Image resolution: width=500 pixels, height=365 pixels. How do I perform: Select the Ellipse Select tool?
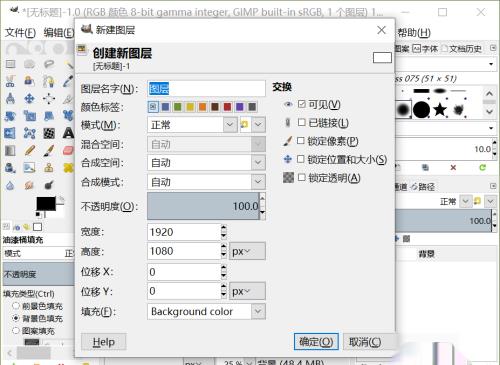pyautogui.click(x=29, y=64)
